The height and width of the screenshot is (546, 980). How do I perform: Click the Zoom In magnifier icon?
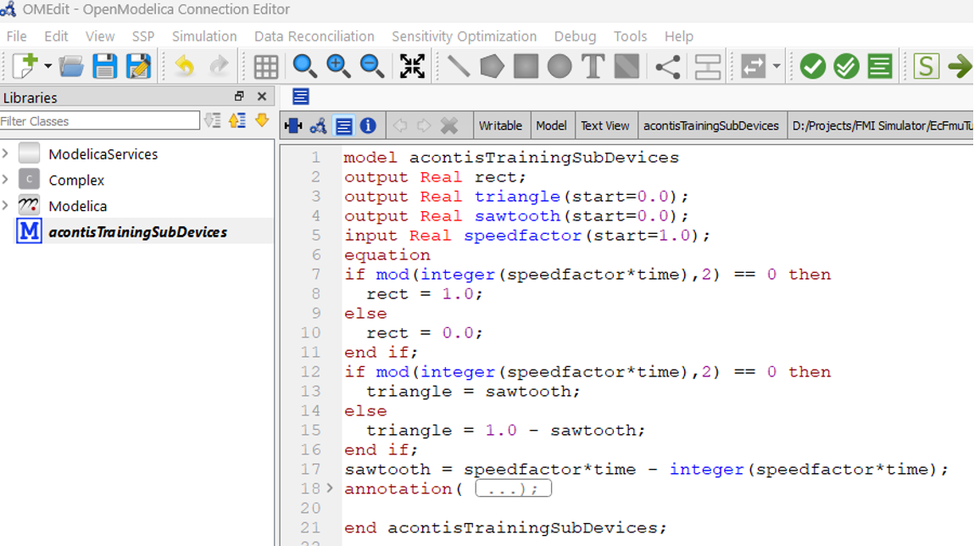(339, 66)
